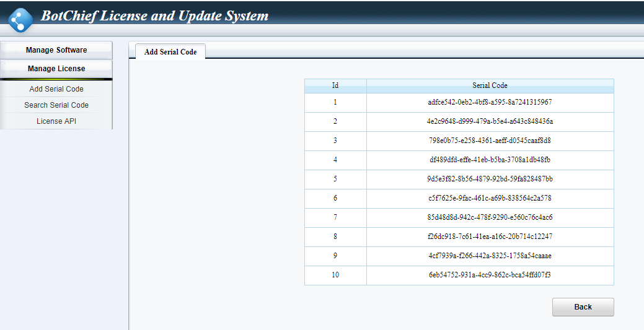Click the serial code starting with 798e0b75

[490, 141]
